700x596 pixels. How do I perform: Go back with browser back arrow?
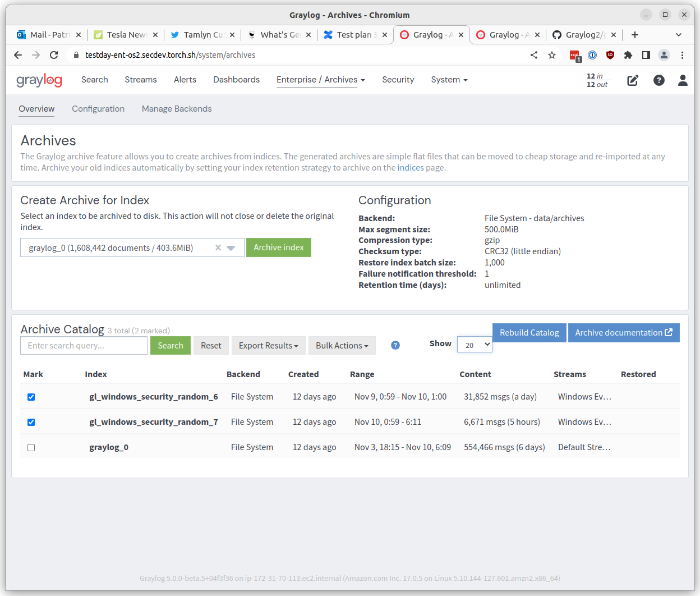tap(18, 55)
